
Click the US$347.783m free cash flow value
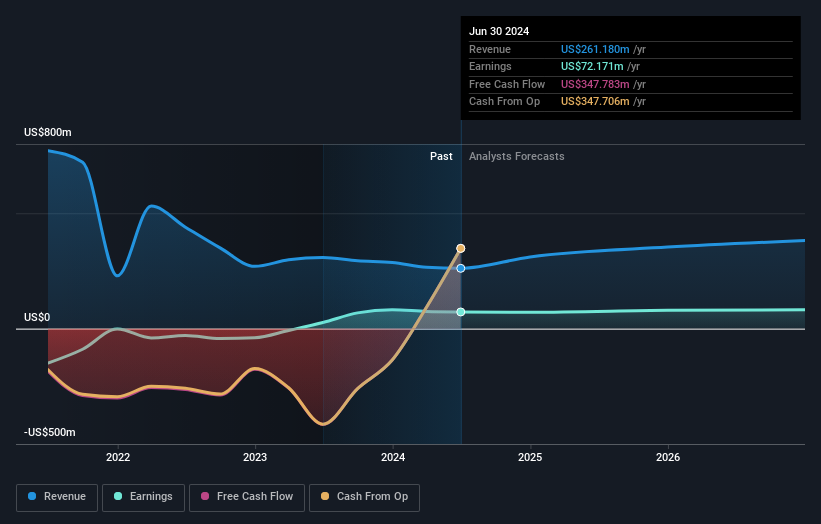pos(595,84)
